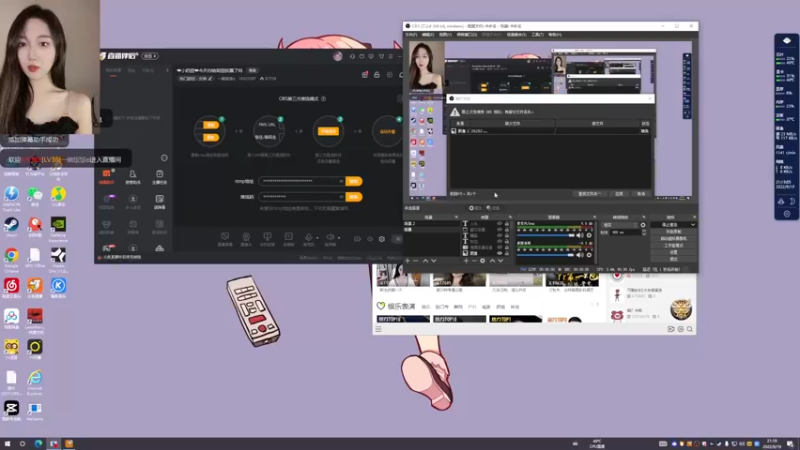Open the QQ Music desktop shortcut
This screenshot has height=450, width=800.
coord(58,196)
